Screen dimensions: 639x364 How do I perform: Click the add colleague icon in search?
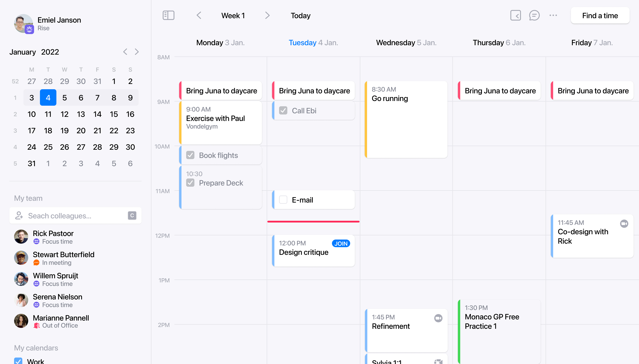tap(19, 215)
